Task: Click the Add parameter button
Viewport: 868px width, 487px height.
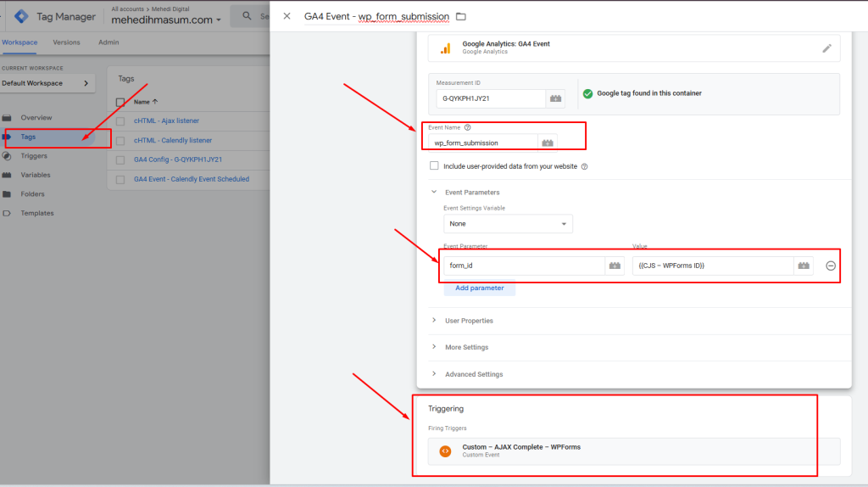Action: 480,288
